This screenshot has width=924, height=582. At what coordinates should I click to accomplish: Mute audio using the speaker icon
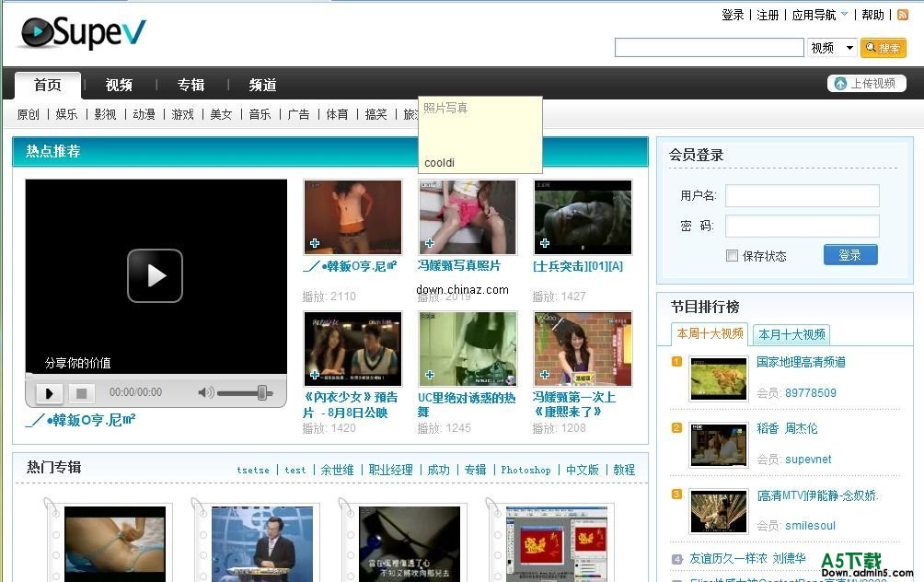point(205,392)
